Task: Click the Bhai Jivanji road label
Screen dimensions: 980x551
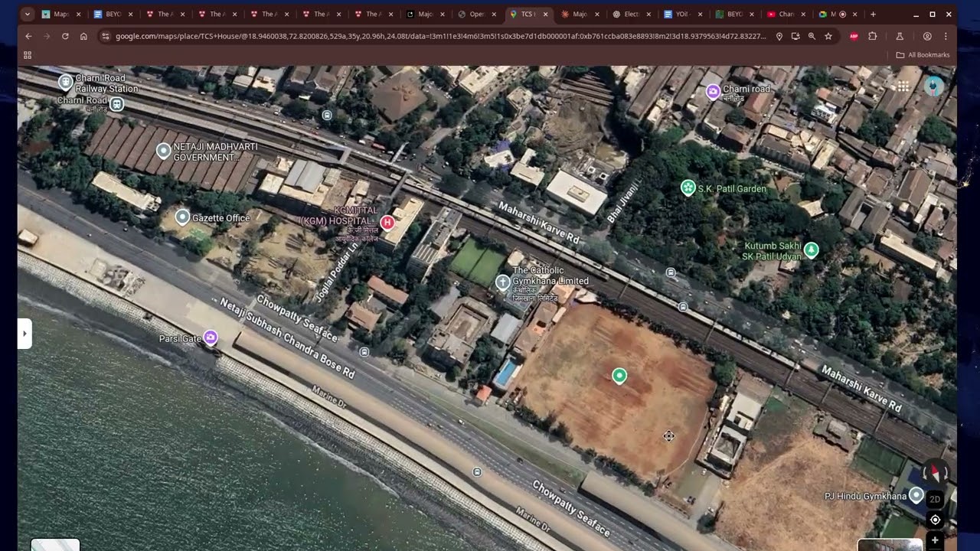Action: (x=622, y=203)
